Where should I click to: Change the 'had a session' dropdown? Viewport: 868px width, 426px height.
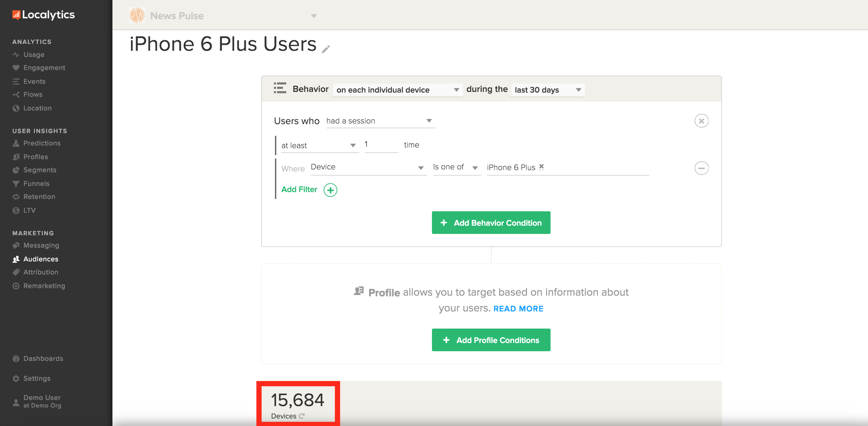point(380,121)
